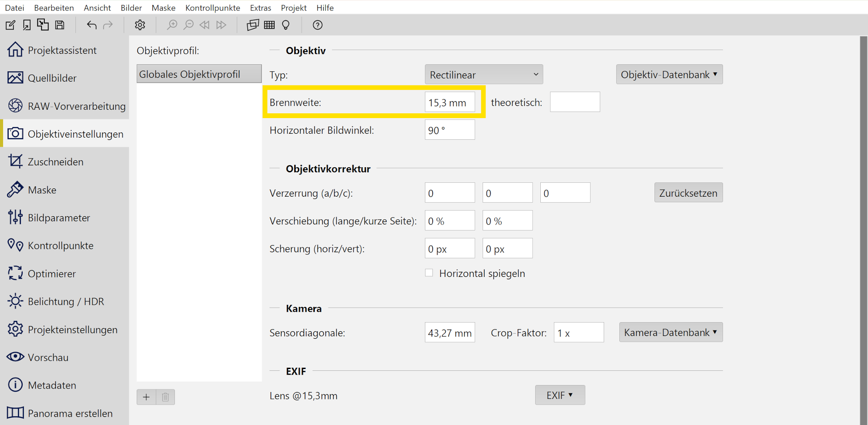868x425 pixels.
Task: Open the panorama editor toolbar icon
Action: pyautogui.click(x=253, y=25)
